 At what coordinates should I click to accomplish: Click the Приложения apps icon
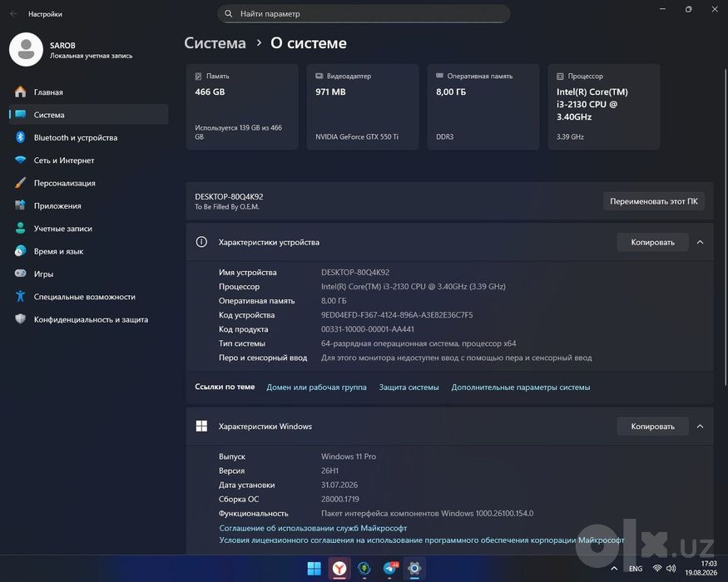[x=21, y=205]
